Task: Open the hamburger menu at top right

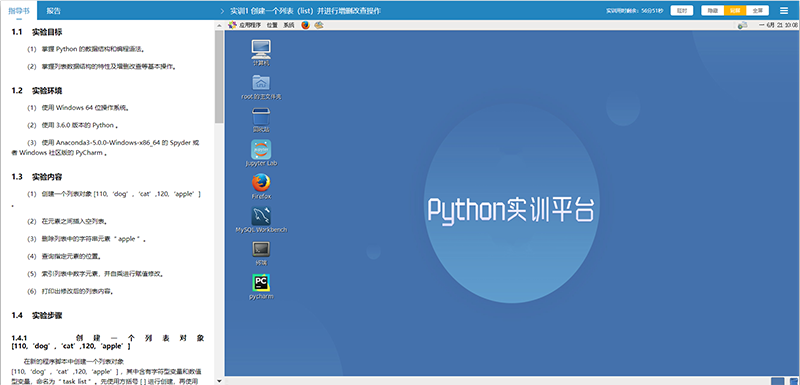Action: point(784,10)
